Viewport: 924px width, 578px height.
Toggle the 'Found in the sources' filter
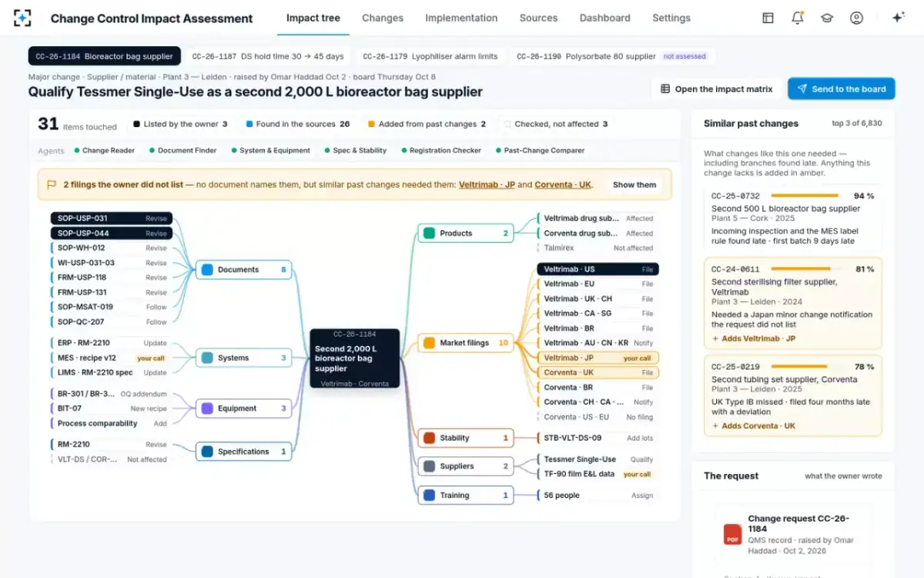click(x=298, y=123)
